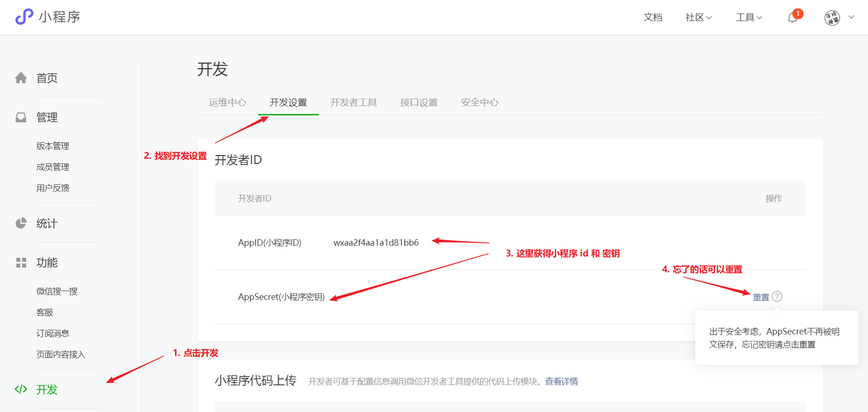
Task: Click the code icon beside 开发
Action: click(x=21, y=389)
